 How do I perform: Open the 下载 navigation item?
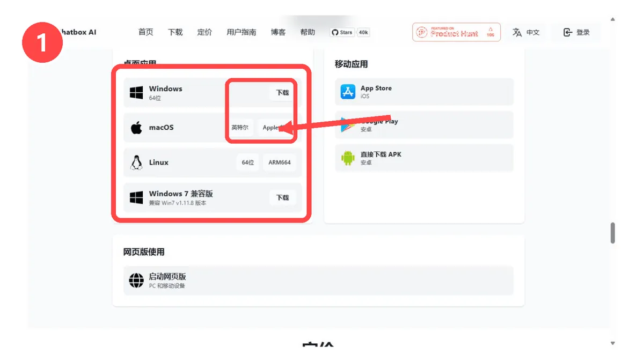coord(175,32)
